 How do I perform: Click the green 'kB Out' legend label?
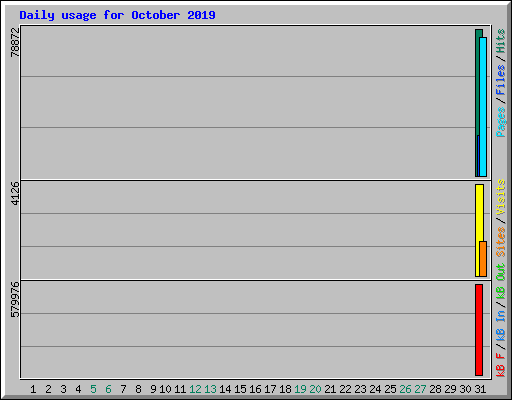tap(501, 281)
